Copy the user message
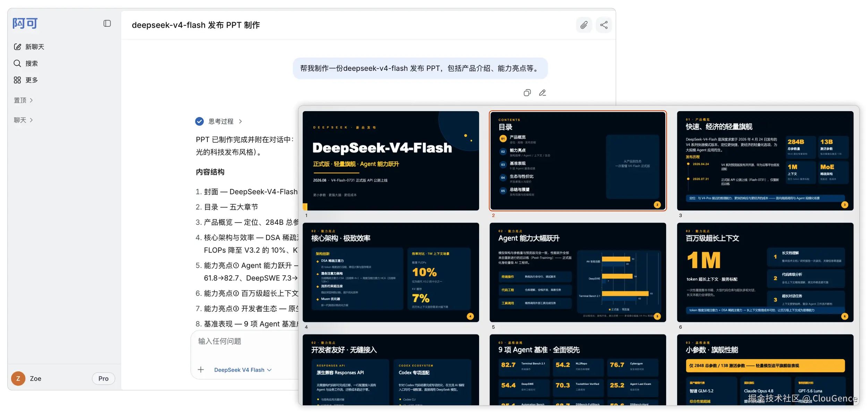Viewport: 868px width, 414px height. [527, 93]
